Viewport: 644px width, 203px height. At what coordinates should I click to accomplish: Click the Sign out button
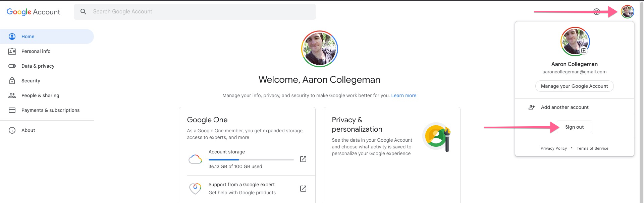574,127
